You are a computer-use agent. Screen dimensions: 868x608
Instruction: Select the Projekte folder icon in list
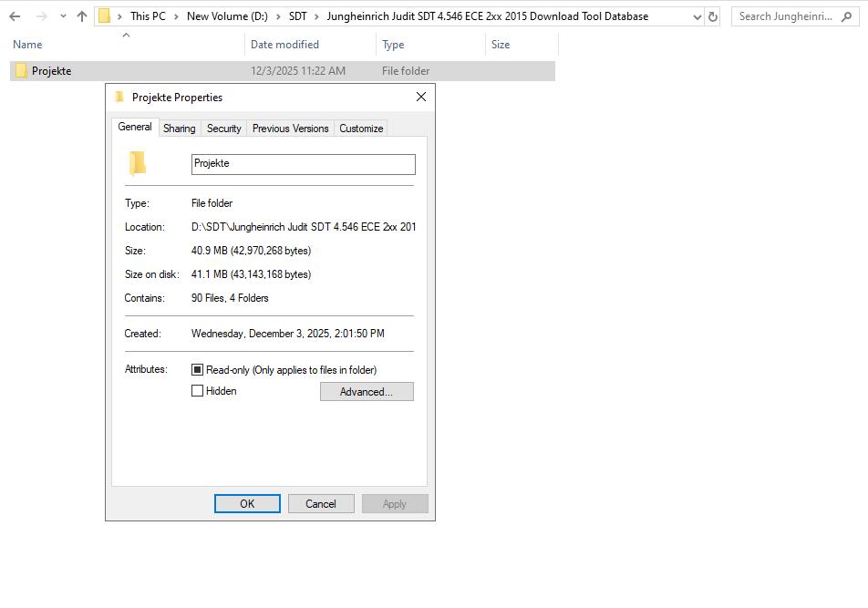pyautogui.click(x=21, y=71)
